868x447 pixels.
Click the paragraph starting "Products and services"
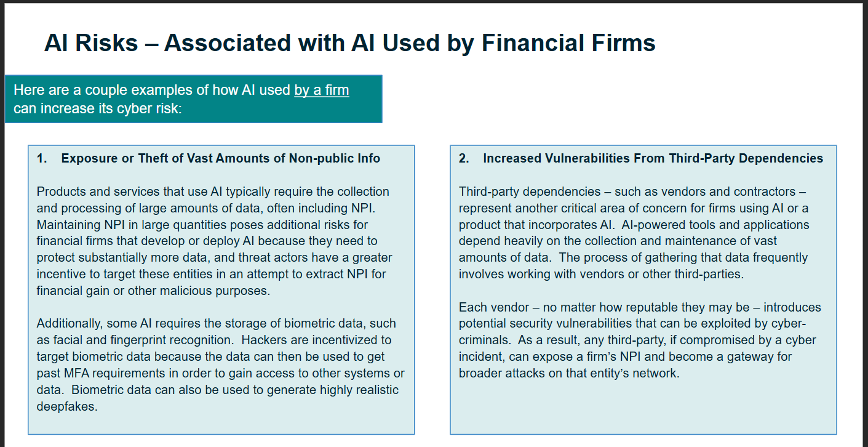(x=214, y=241)
